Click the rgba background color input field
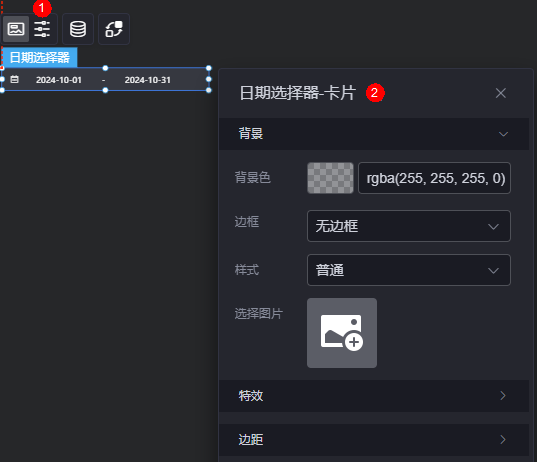Screen dimensions: 537x462 (434, 178)
